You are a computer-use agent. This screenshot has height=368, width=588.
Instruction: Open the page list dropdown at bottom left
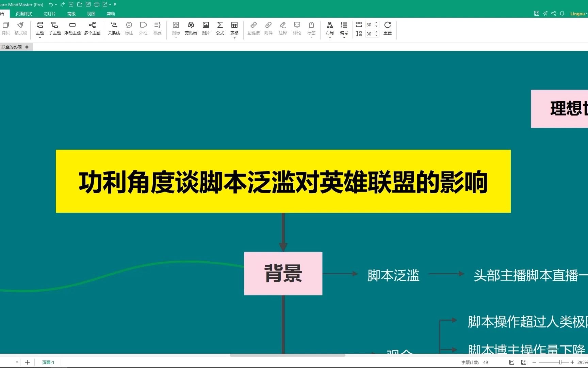click(x=17, y=362)
